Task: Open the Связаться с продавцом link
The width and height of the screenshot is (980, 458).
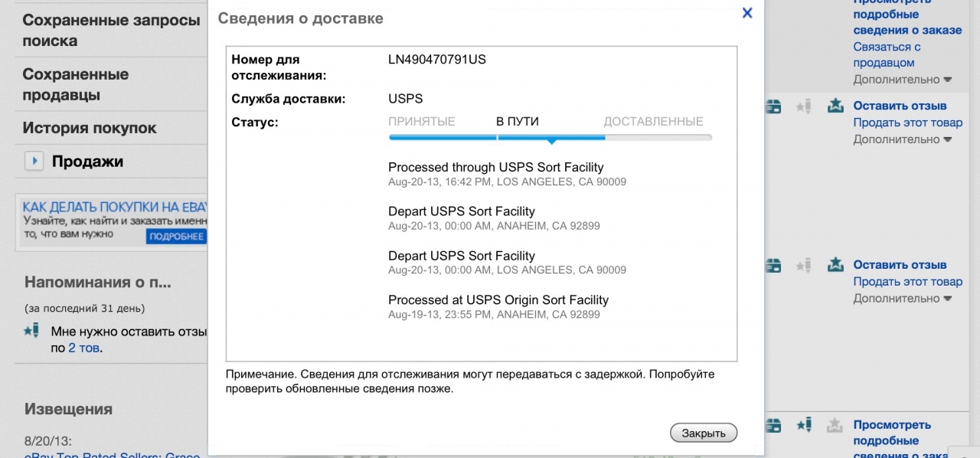Action: pos(887,55)
